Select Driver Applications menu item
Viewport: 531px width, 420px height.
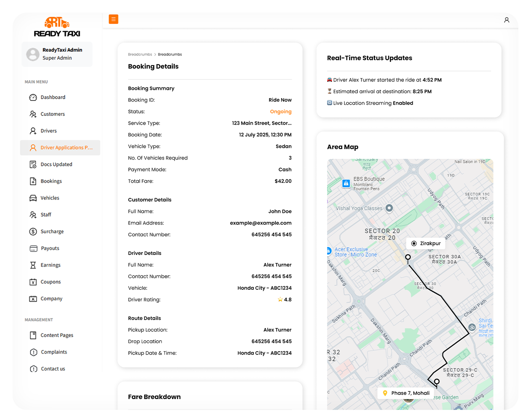pyautogui.click(x=66, y=148)
